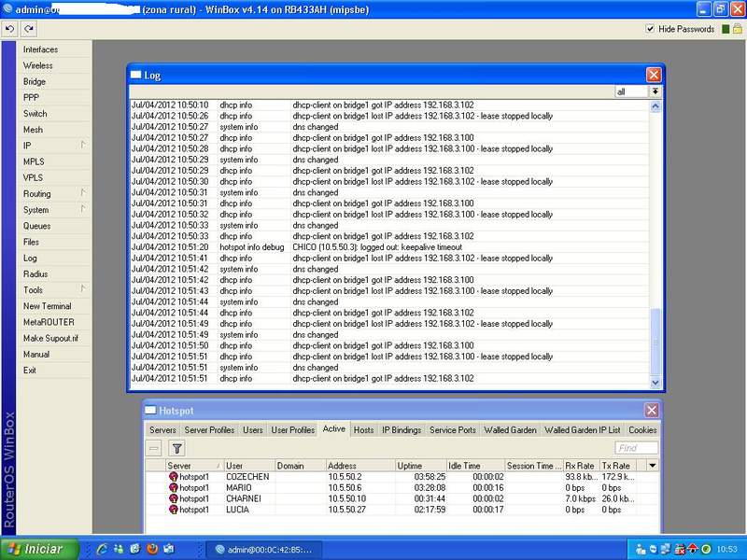
Task: Select address 10.5.50.27 in active list
Action: coord(346,510)
